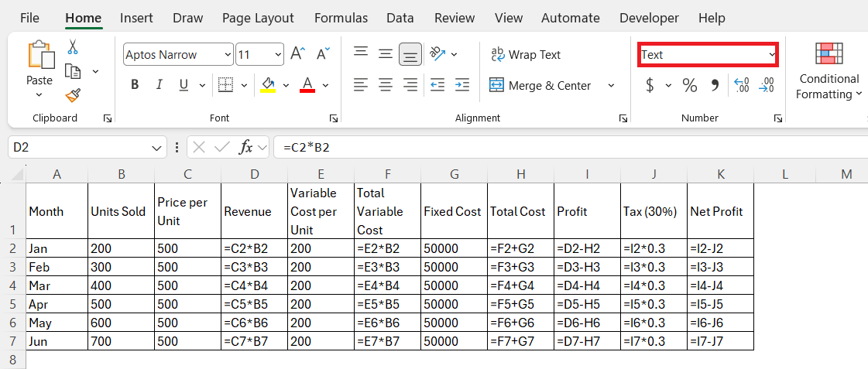Open the Alignment dialog launcher
The width and height of the screenshot is (868, 369).
coord(623,118)
